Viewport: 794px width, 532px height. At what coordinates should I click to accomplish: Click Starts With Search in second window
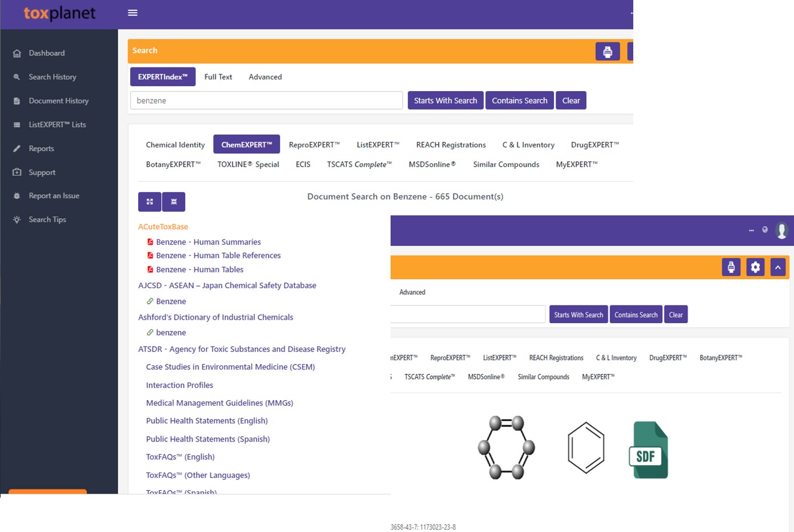(579, 314)
